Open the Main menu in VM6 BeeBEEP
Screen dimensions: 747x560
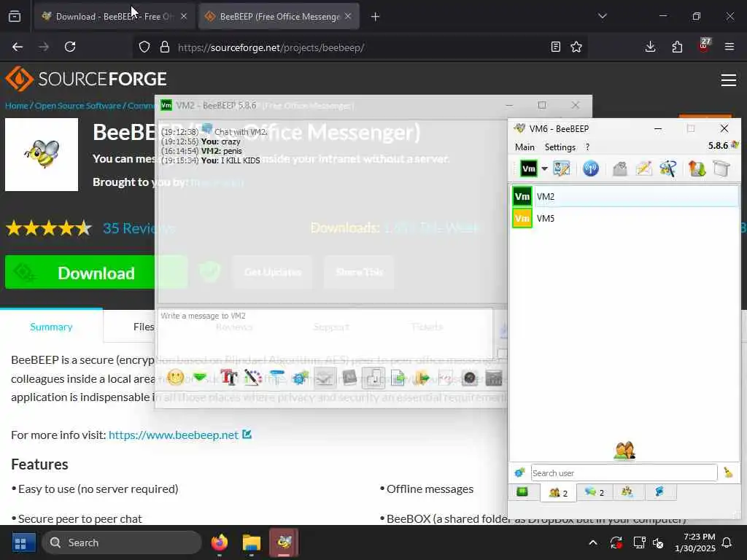[x=525, y=147]
